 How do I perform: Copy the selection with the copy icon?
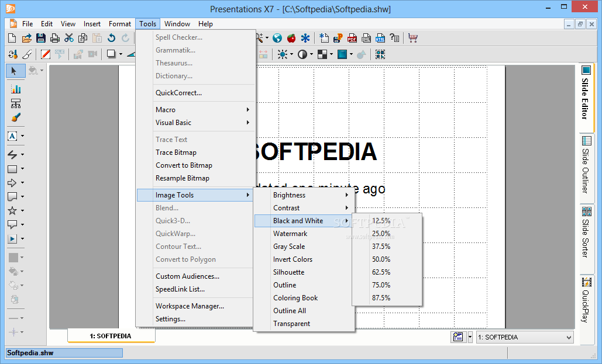82,38
